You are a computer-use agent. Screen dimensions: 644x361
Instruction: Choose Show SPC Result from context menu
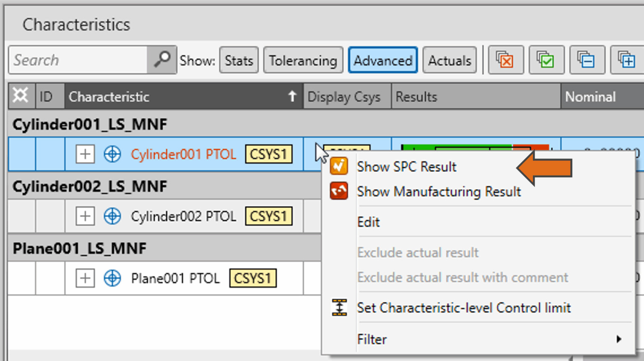pos(406,167)
